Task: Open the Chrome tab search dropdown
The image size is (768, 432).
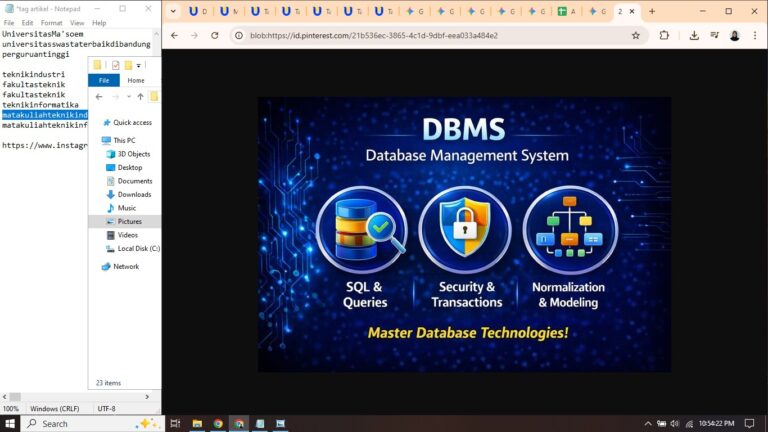Action: [172, 11]
